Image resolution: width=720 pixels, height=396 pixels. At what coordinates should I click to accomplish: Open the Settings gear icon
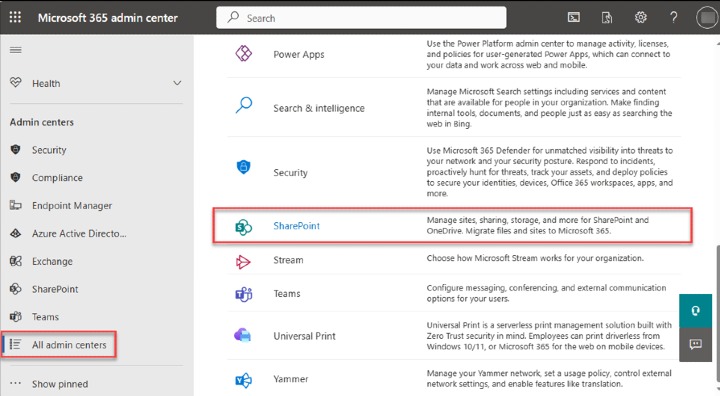(641, 17)
